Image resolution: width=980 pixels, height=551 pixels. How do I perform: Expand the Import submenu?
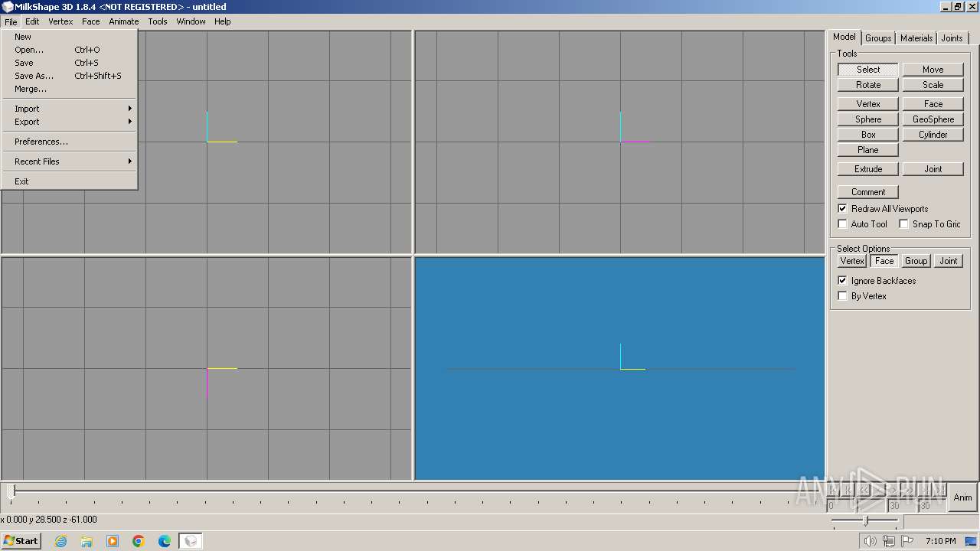coord(70,109)
